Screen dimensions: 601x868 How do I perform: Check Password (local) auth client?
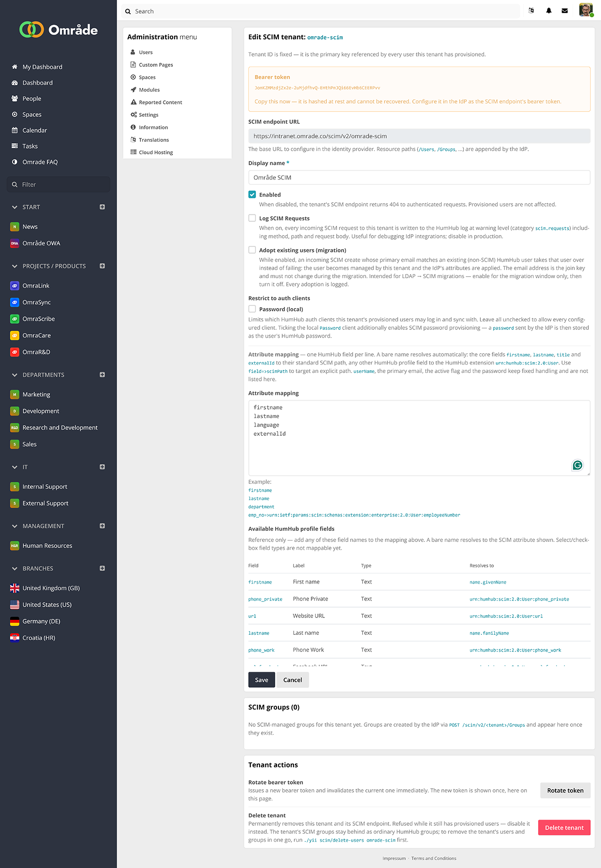[252, 309]
